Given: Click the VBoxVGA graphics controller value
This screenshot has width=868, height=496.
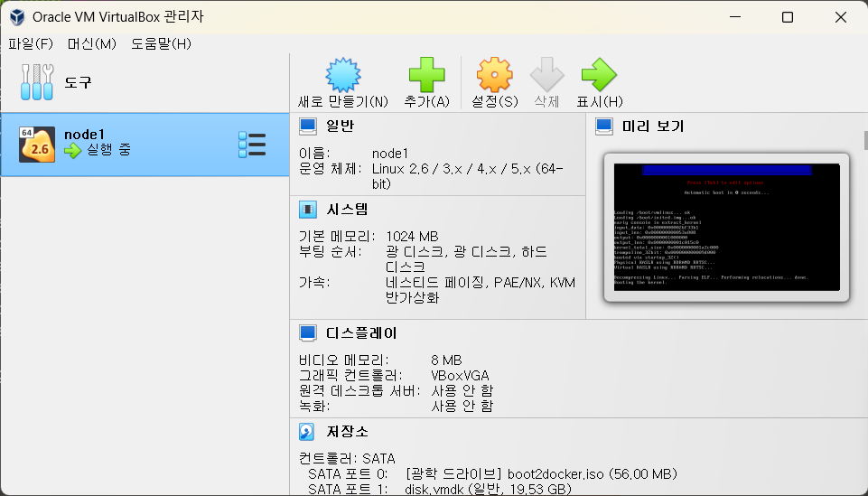Looking at the screenshot, I should (460, 375).
